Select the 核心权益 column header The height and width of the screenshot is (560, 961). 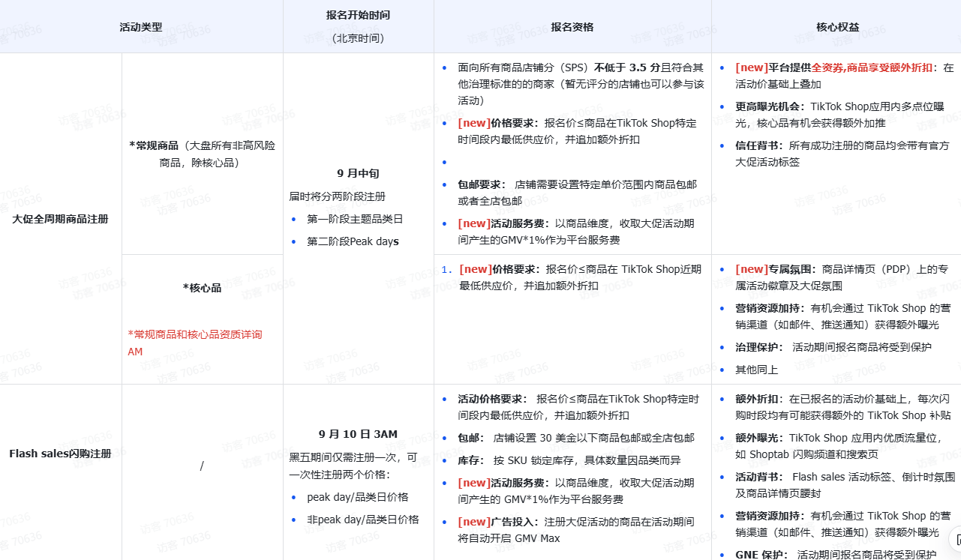click(x=837, y=27)
